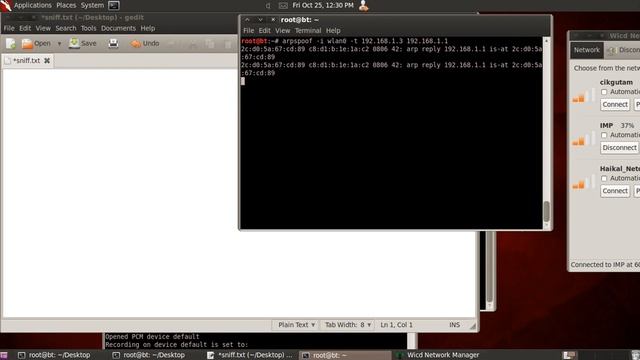Open gedit Help menu
The width and height of the screenshot is (640, 360).
148,28
